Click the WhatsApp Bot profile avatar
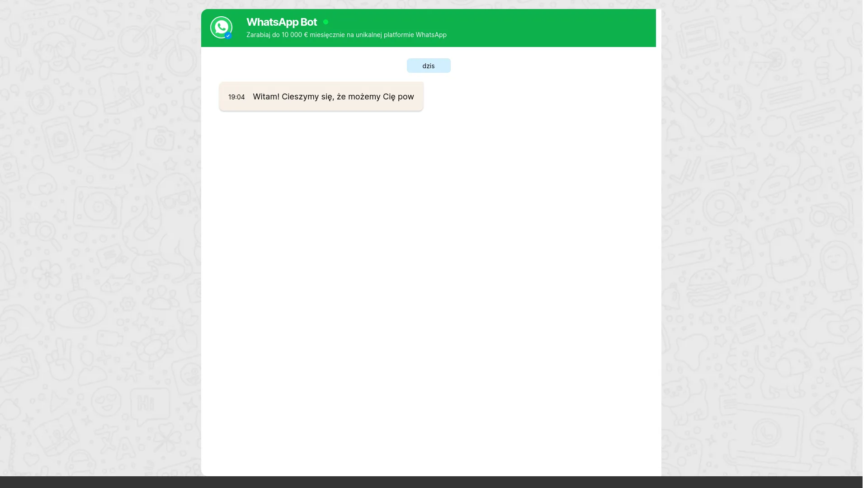The height and width of the screenshot is (488, 868). 221,28
